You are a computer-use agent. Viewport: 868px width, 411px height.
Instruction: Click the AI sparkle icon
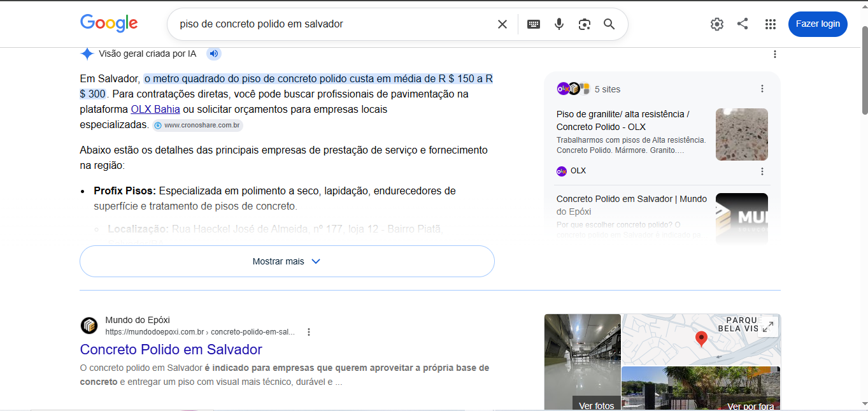[87, 54]
